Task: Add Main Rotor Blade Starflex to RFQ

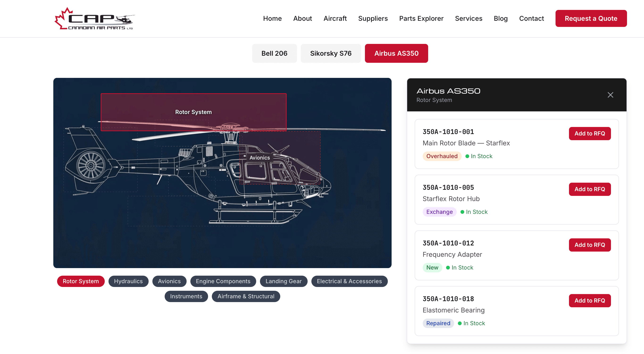Action: (590, 134)
